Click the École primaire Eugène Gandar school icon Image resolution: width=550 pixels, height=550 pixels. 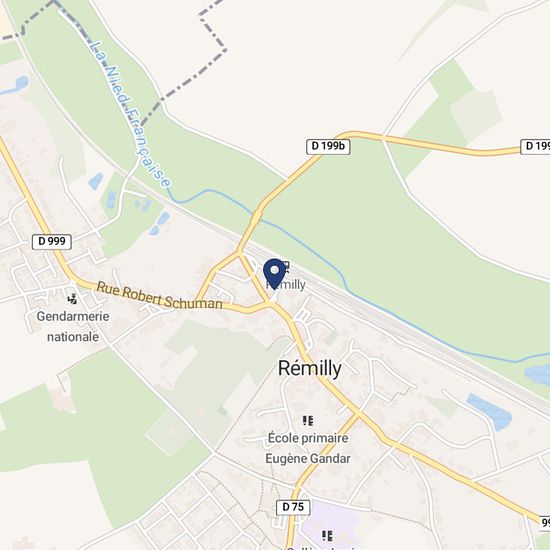tap(308, 421)
